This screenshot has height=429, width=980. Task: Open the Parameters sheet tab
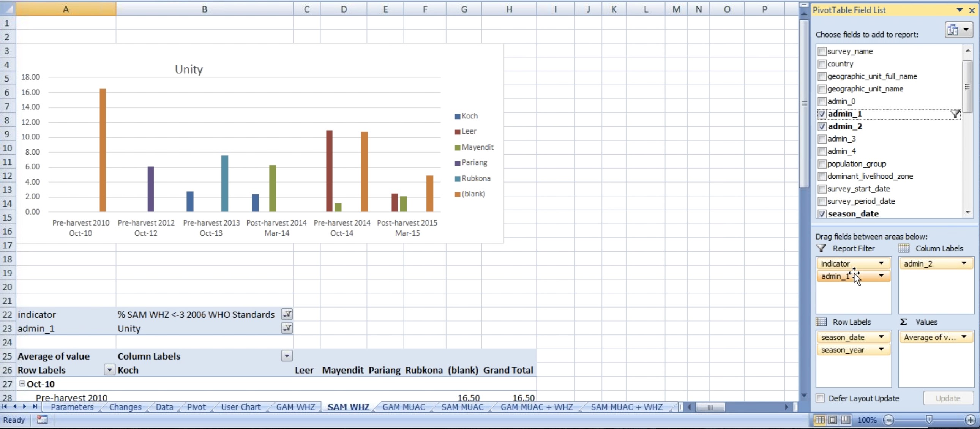pos(72,407)
